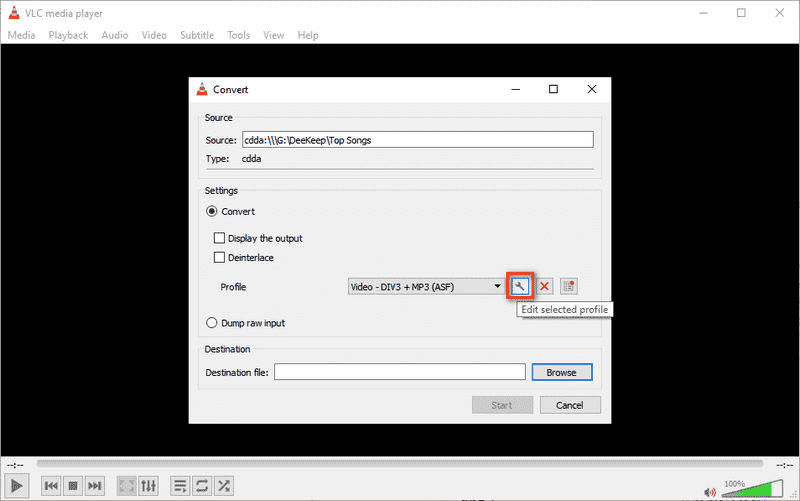Select the Dump raw input radio button
Image resolution: width=800 pixels, height=501 pixels.
click(x=212, y=323)
